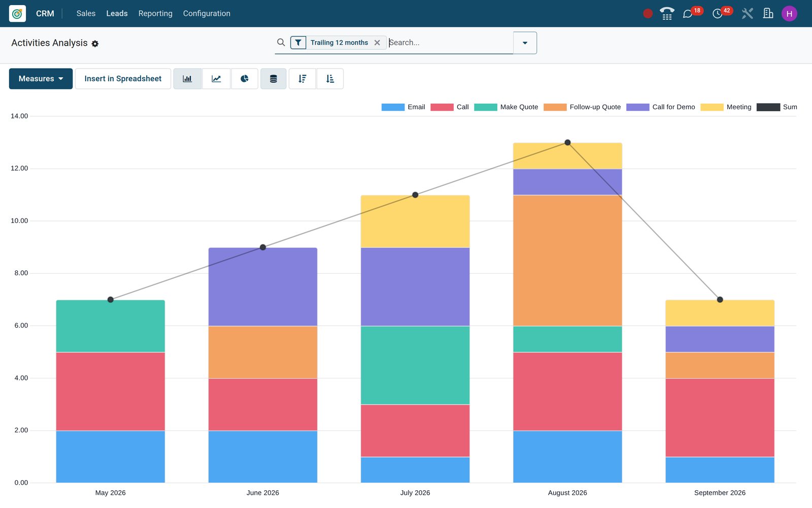Switch to line chart view

tap(216, 79)
